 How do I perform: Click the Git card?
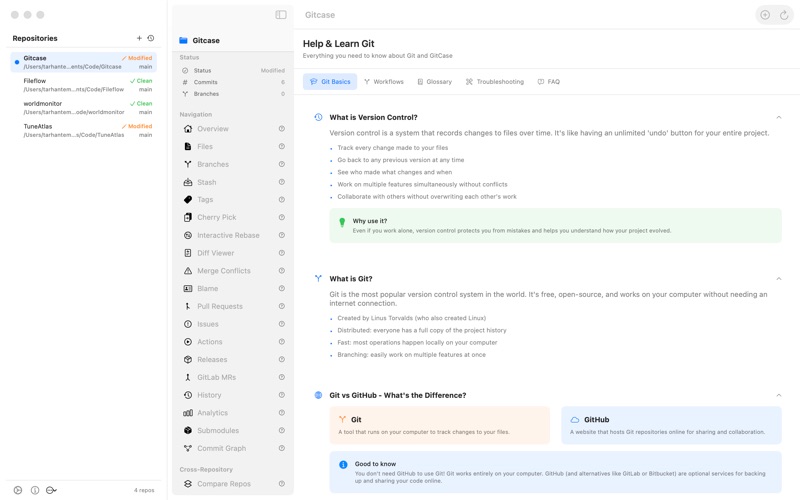click(440, 425)
